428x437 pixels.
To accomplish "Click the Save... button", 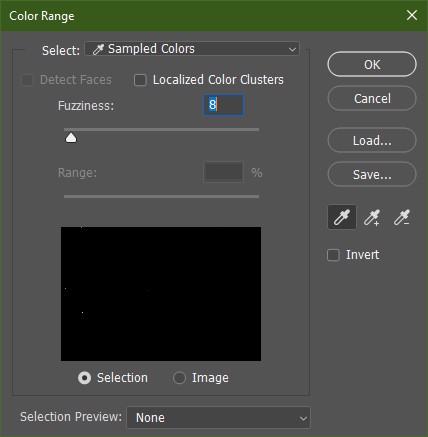I will click(x=372, y=174).
